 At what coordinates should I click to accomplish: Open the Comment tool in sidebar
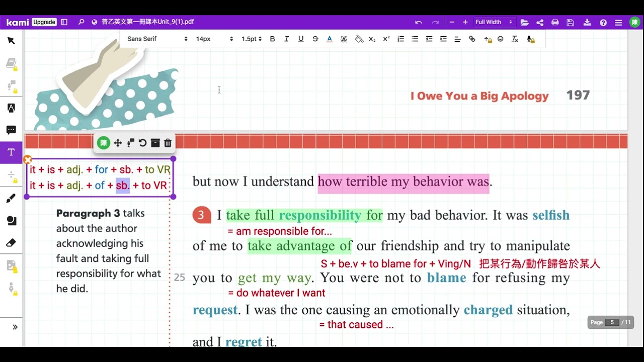11,130
